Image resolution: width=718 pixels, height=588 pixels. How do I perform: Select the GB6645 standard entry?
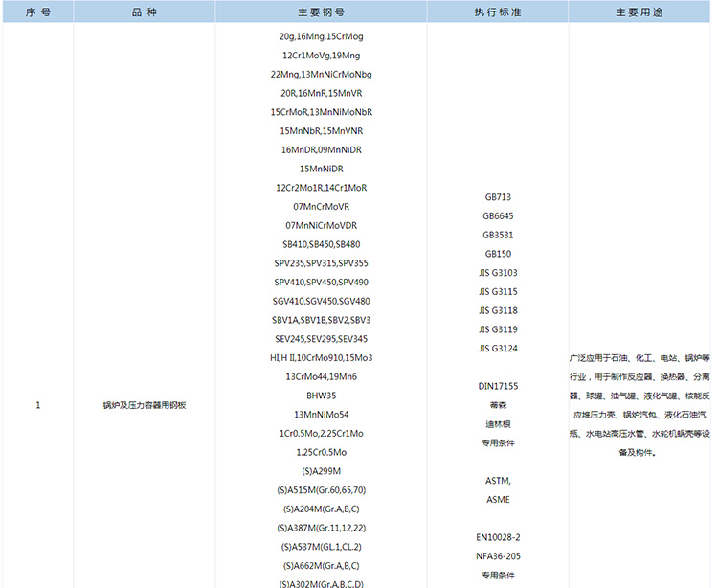498,216
